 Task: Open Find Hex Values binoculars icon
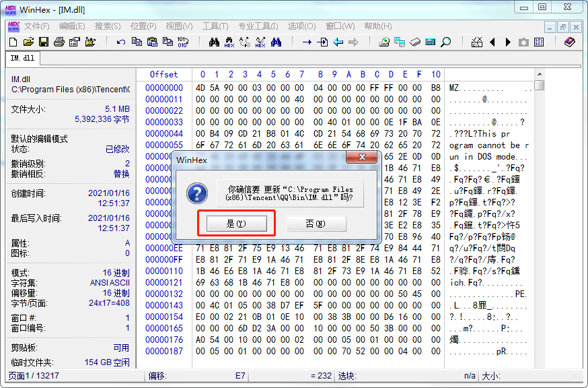229,42
